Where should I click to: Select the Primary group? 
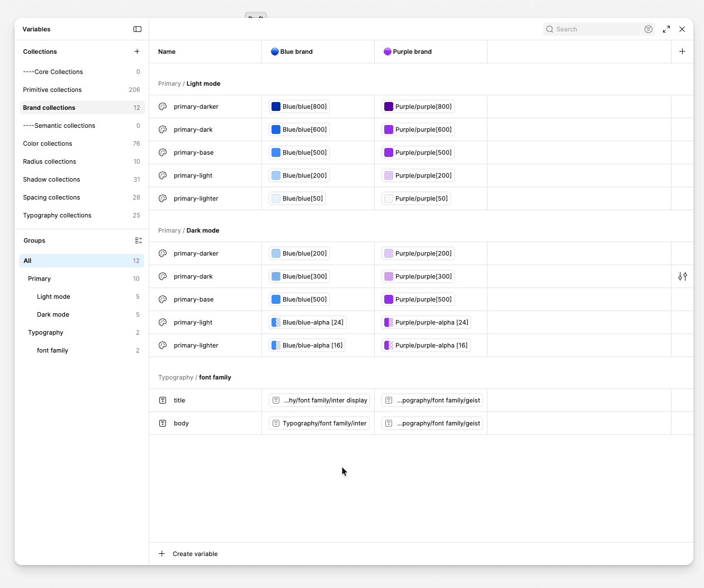point(82,279)
